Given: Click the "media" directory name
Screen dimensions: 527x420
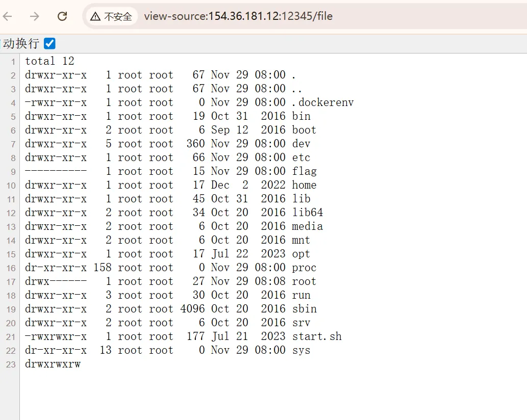Looking at the screenshot, I should (x=307, y=226).
